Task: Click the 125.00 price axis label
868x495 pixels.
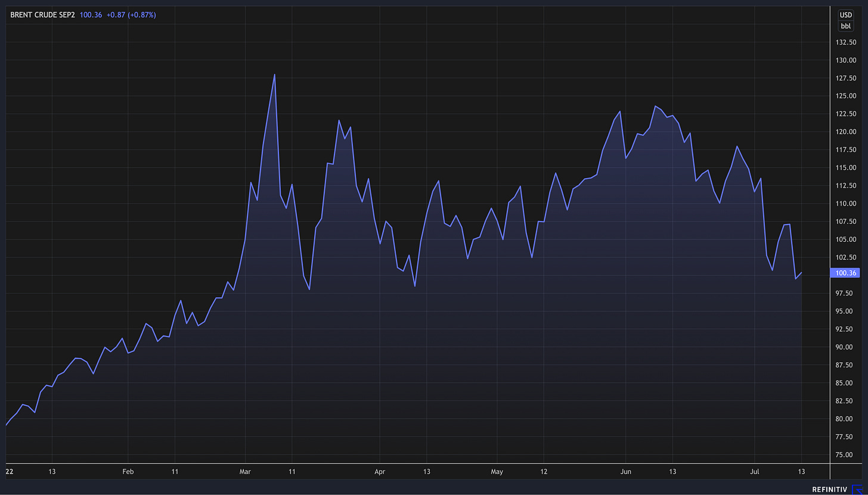Action: [847, 96]
